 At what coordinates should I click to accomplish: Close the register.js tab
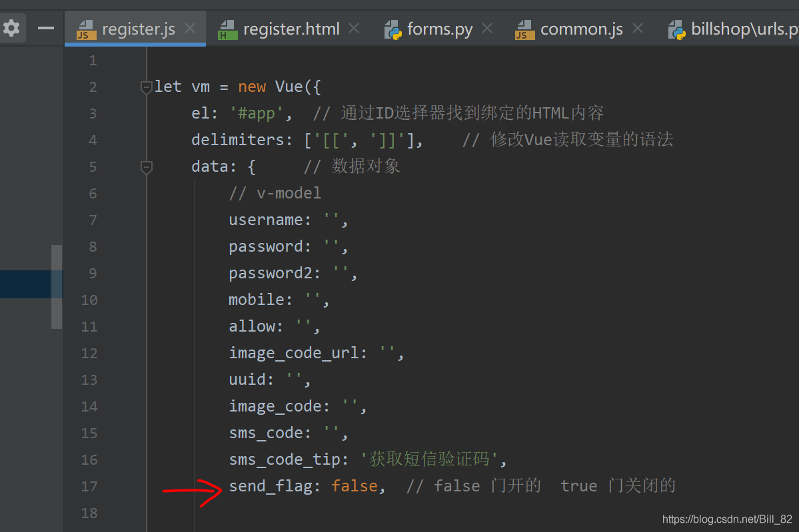(190, 28)
